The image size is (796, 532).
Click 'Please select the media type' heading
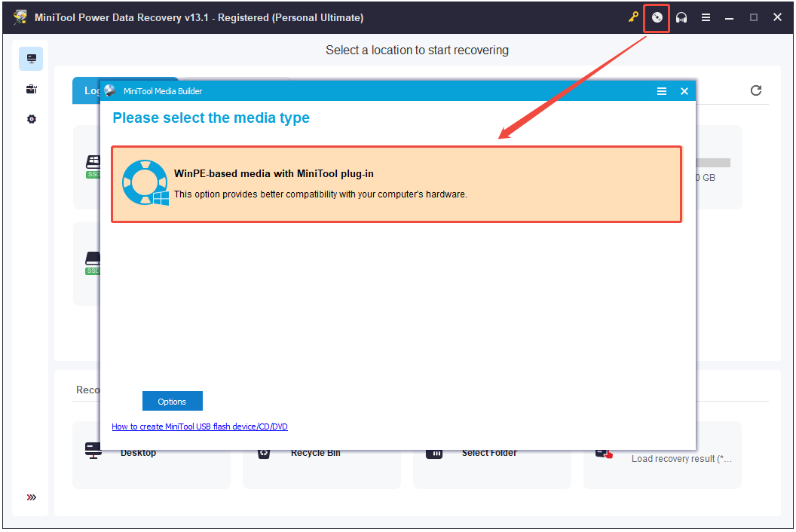tap(210, 118)
